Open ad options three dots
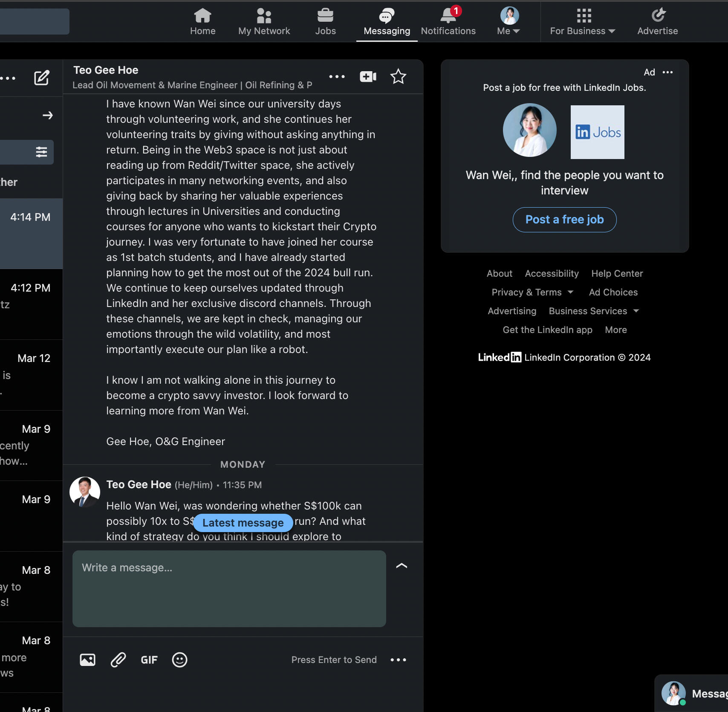Screen dimensions: 728x712 pyautogui.click(x=667, y=72)
